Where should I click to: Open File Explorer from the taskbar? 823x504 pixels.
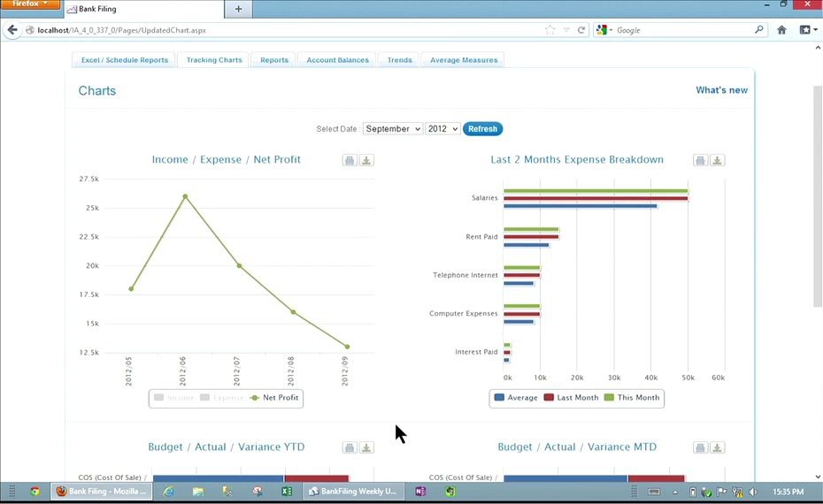tap(198, 492)
